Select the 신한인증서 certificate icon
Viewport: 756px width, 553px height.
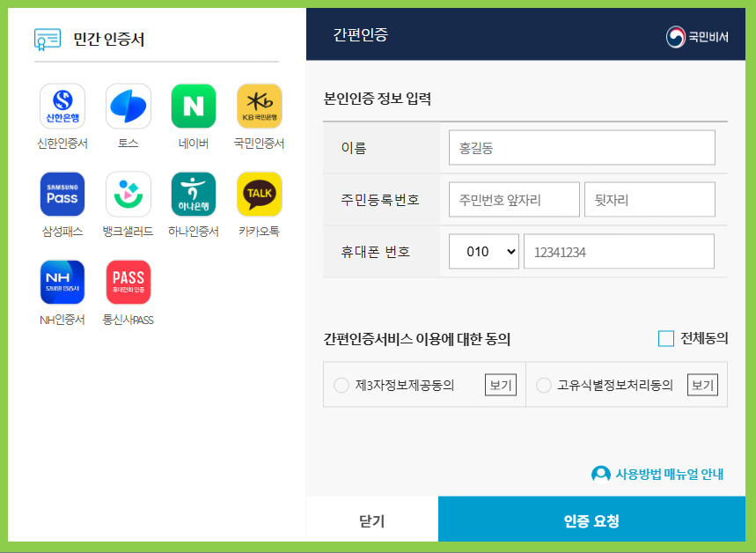point(62,105)
